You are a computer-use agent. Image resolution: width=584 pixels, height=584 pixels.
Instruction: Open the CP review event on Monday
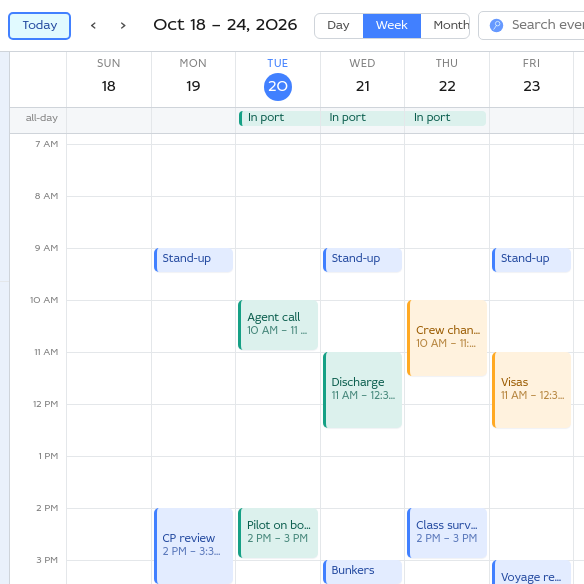click(x=194, y=546)
